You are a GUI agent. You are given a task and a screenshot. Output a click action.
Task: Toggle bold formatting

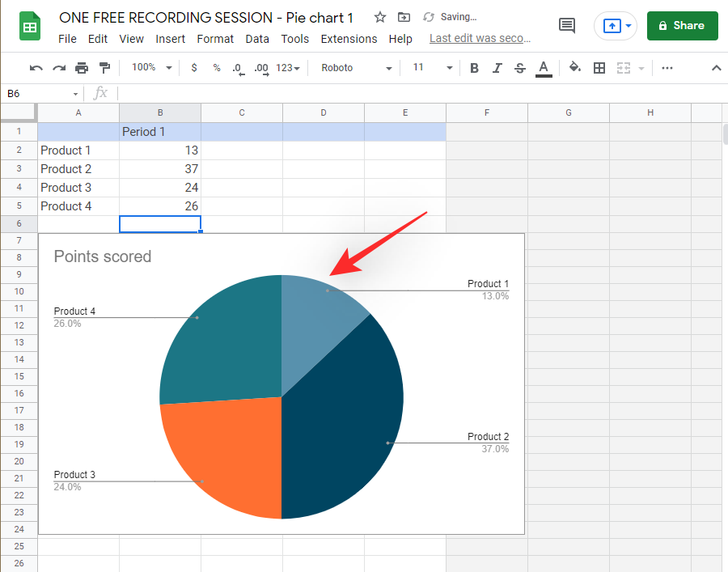click(475, 68)
